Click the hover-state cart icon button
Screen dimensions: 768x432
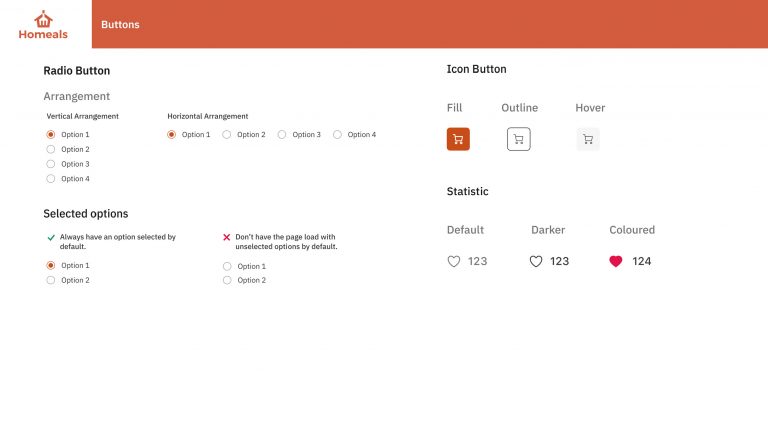(x=588, y=139)
